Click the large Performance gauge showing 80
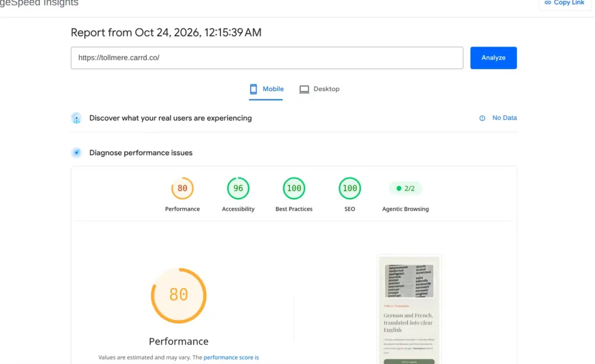Viewport: 595px width, 364px height. coord(178,295)
